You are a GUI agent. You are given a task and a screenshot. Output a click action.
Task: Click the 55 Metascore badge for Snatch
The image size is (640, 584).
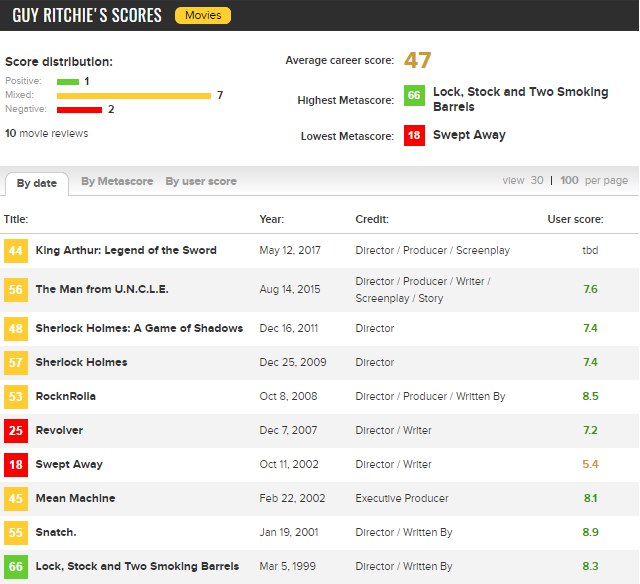(x=16, y=533)
